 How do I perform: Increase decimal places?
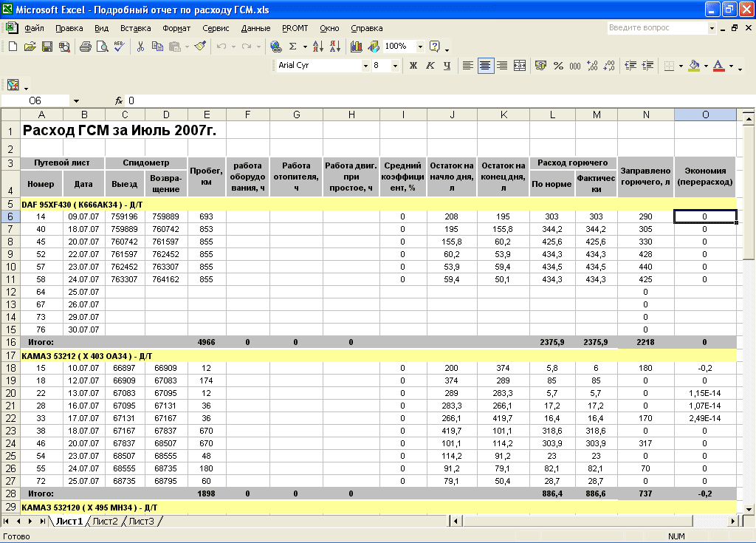[x=593, y=66]
